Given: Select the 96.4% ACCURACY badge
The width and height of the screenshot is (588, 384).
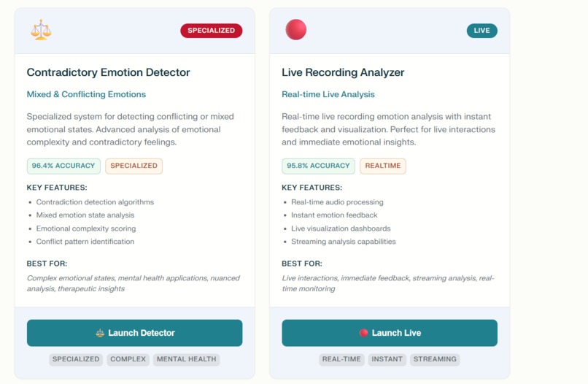Looking at the screenshot, I should [63, 166].
